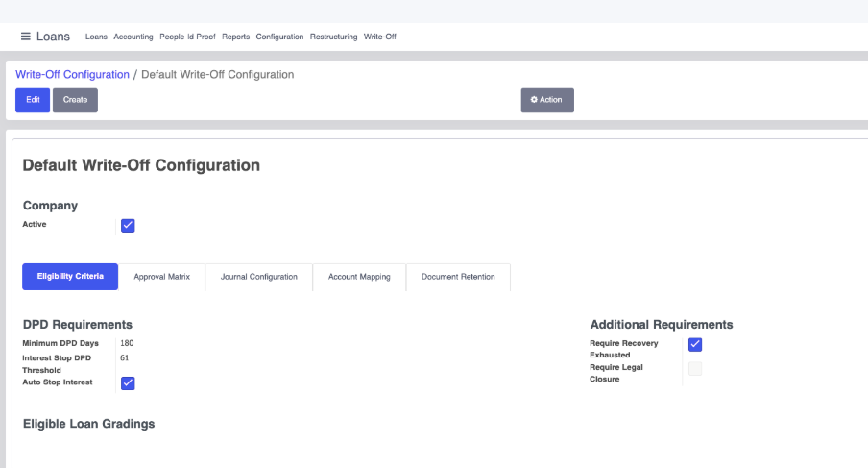
Task: Open the hamburger menu icon beside Loans
Action: pos(26,37)
